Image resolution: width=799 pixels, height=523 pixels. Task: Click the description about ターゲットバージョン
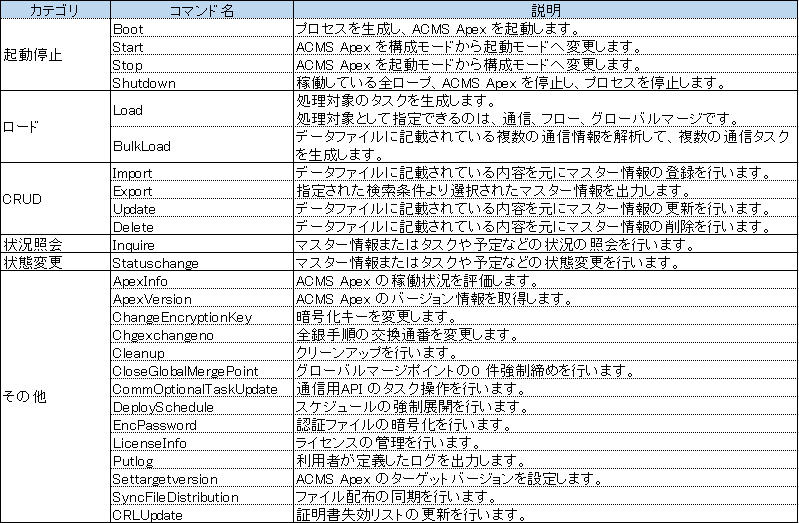coord(449,478)
